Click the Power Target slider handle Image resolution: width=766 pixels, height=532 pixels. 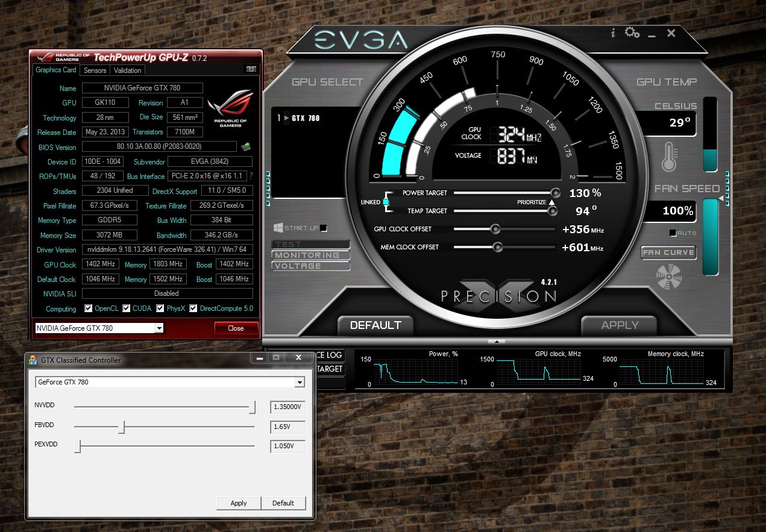[556, 193]
